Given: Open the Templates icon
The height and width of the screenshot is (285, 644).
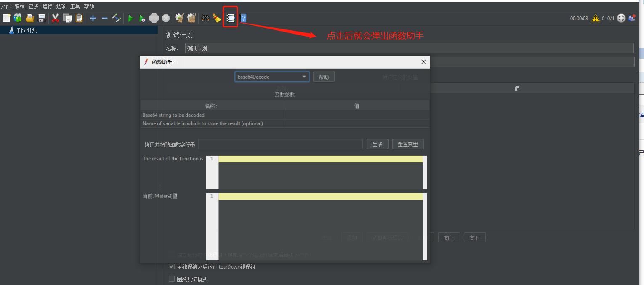Looking at the screenshot, I should (18, 18).
